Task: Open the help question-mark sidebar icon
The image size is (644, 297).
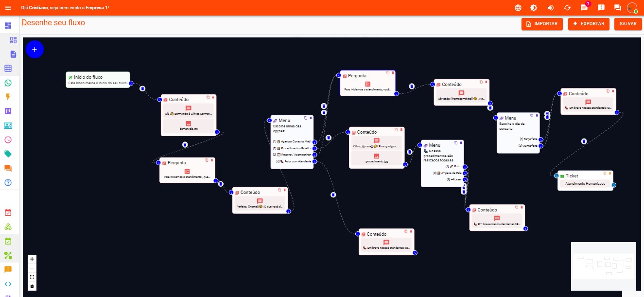Action: pyautogui.click(x=7, y=183)
